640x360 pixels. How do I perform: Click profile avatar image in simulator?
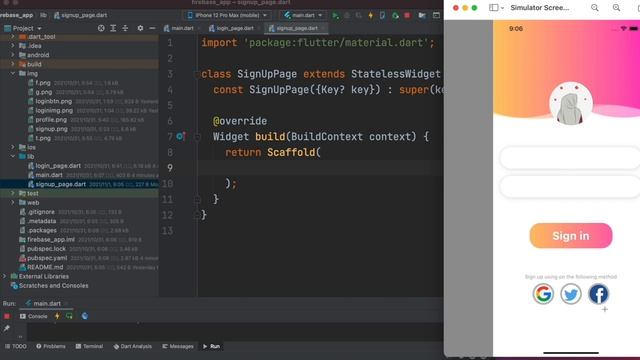click(571, 103)
